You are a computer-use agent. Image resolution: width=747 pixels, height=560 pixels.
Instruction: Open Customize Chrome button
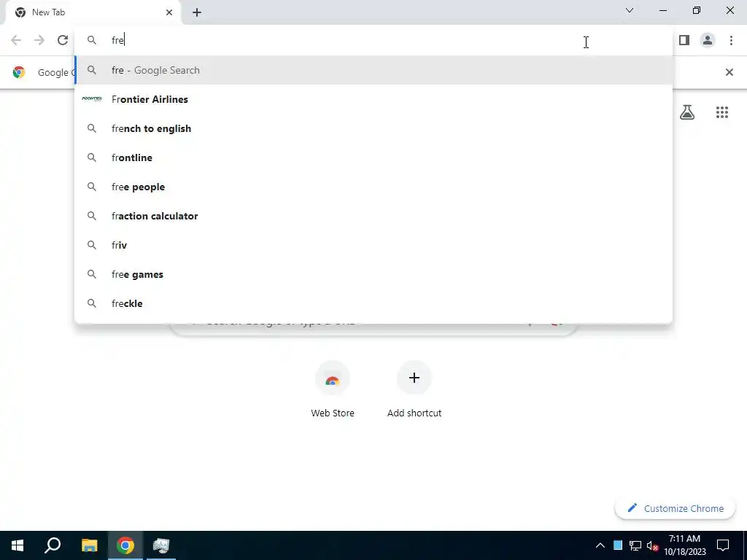[x=675, y=508]
